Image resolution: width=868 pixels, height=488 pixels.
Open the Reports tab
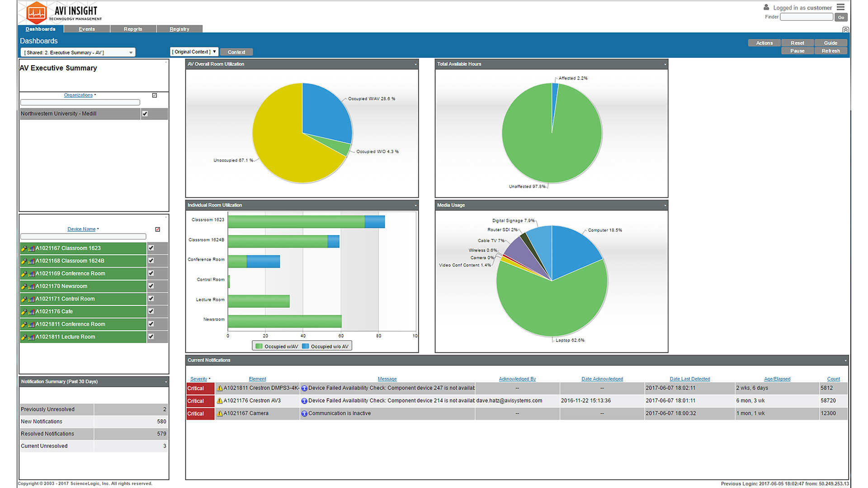click(133, 29)
